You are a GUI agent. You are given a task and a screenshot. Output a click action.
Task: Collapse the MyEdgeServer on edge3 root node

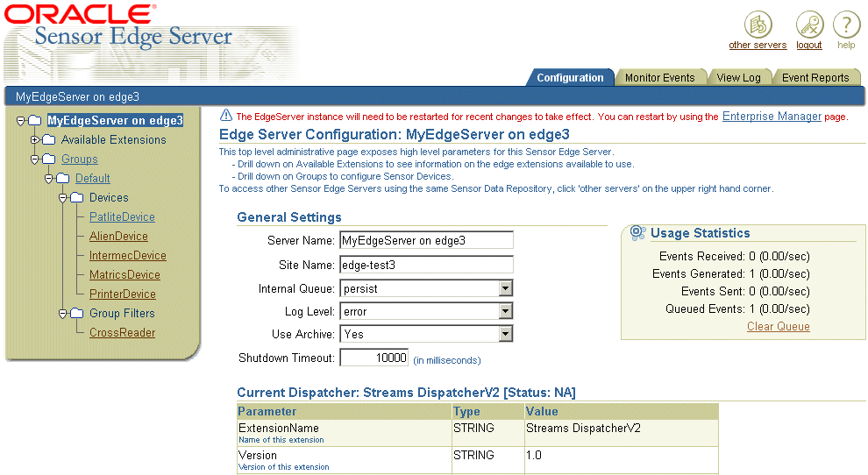[20, 121]
